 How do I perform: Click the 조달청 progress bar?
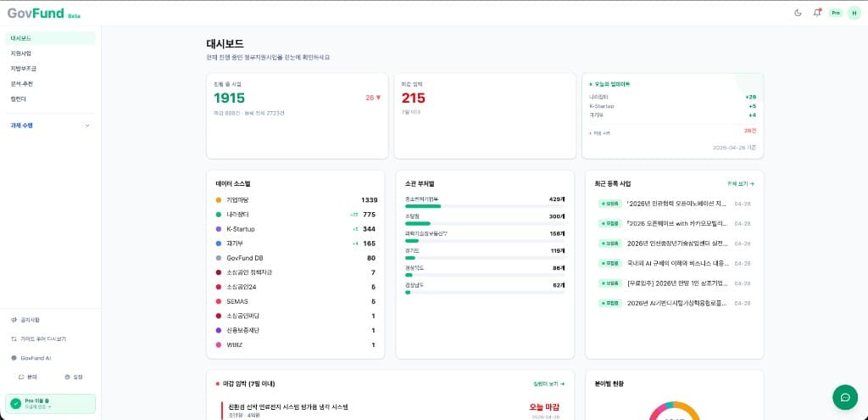click(485, 223)
